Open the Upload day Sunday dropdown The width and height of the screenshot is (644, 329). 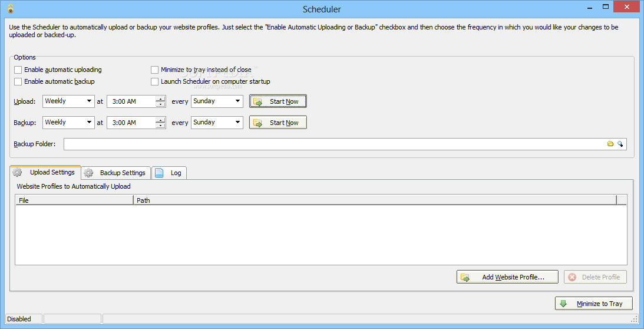pyautogui.click(x=217, y=101)
